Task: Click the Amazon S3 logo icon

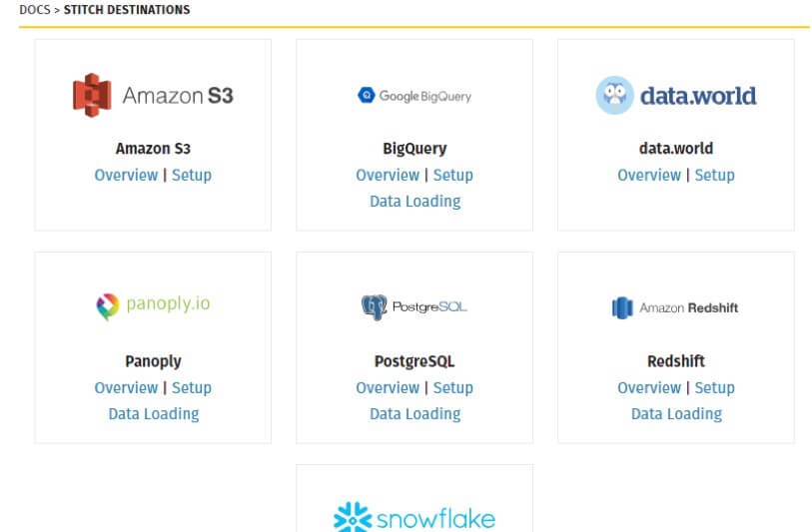Action: (92, 95)
